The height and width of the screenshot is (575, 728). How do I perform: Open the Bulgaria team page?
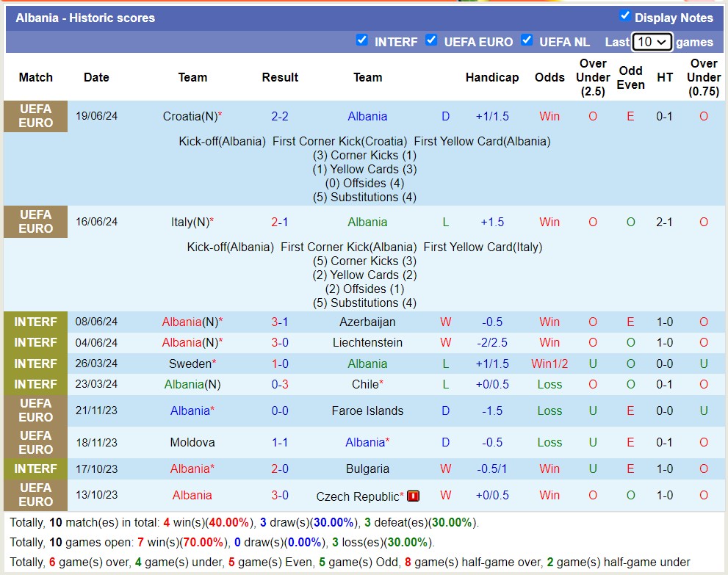pyautogui.click(x=367, y=469)
